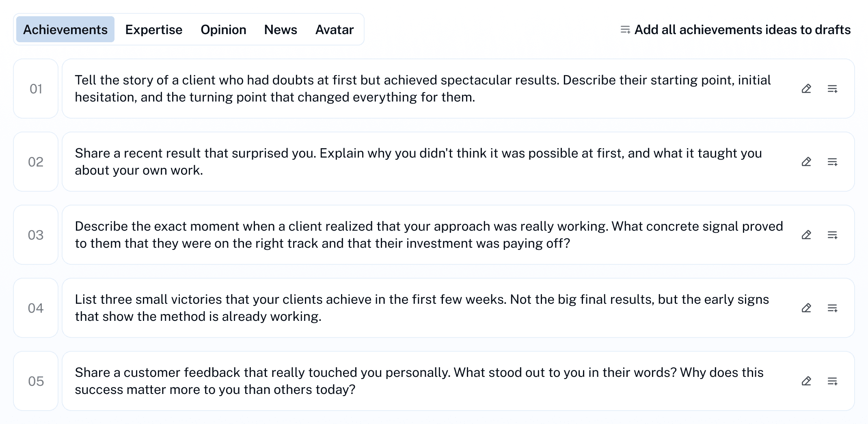868x424 pixels.
Task: Add idea 05 to drafts icon
Action: 832,381
